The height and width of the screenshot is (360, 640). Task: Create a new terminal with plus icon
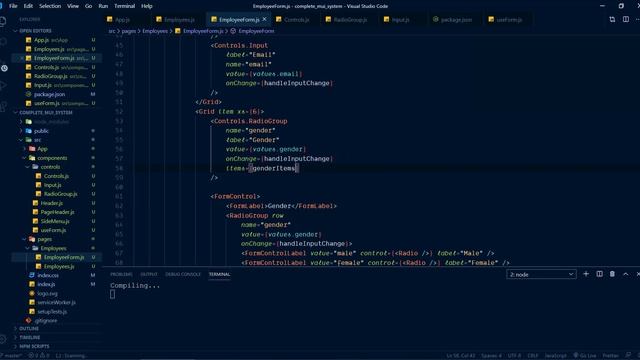pos(586,274)
